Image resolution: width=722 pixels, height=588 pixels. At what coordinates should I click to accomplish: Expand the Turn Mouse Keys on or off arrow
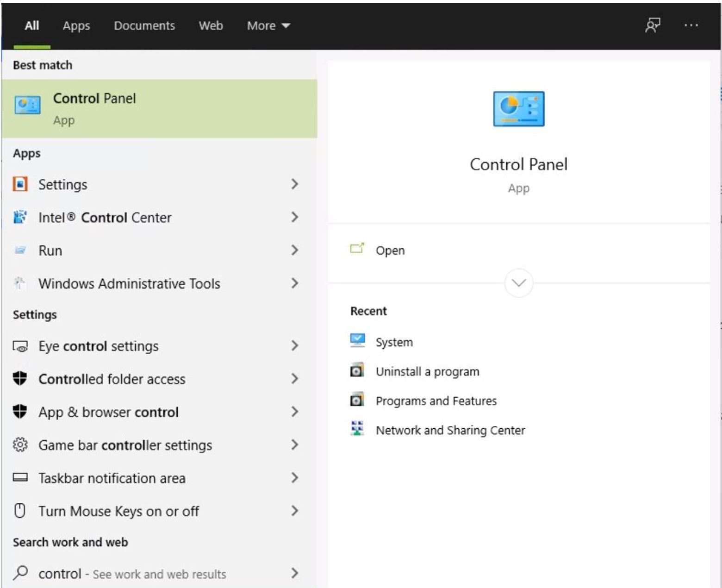295,511
